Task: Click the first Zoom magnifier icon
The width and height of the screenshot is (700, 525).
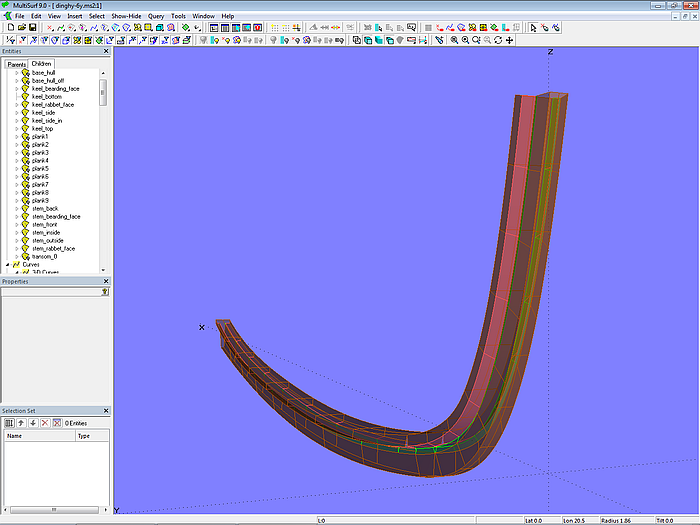Action: click(x=454, y=40)
